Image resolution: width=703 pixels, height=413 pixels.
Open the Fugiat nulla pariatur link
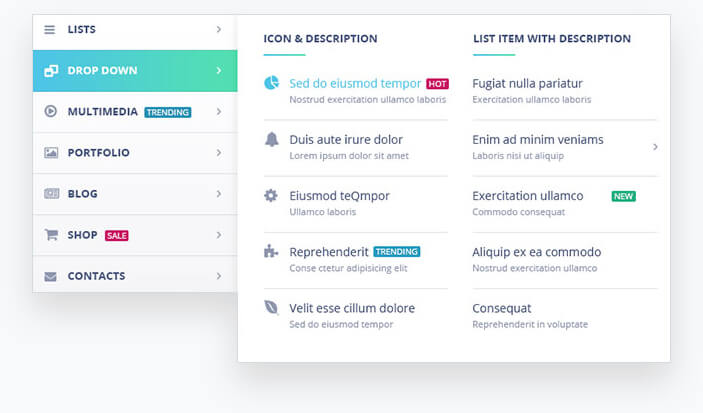[x=527, y=83]
